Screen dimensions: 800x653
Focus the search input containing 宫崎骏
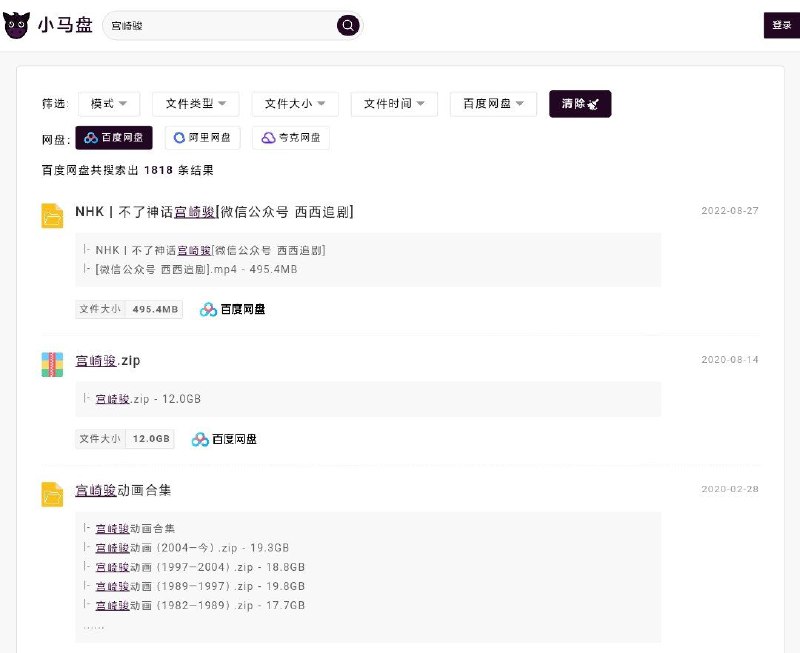coord(220,26)
